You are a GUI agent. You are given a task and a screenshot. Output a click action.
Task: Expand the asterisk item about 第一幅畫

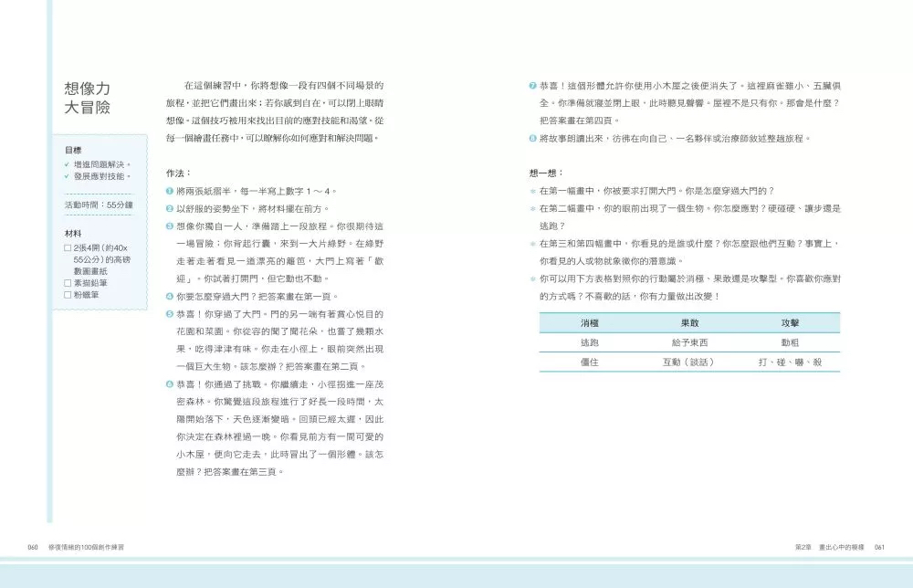pos(531,190)
